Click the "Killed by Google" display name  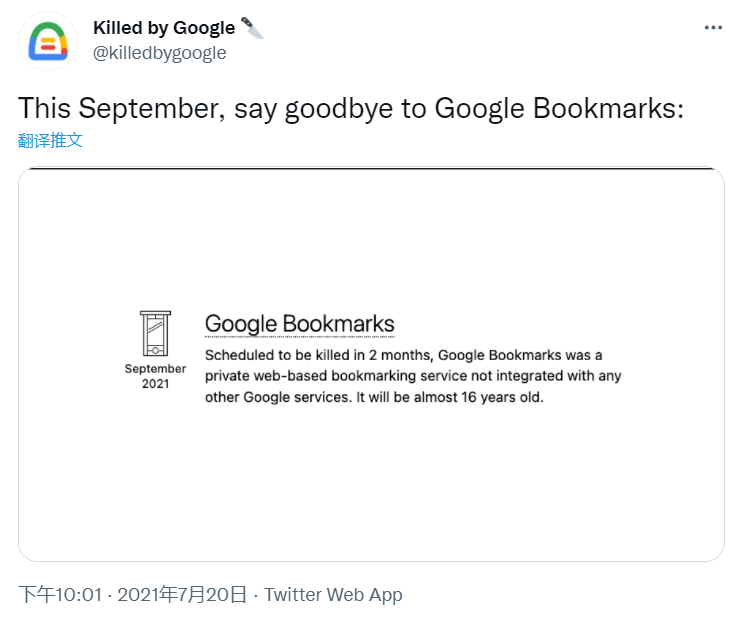tap(164, 28)
